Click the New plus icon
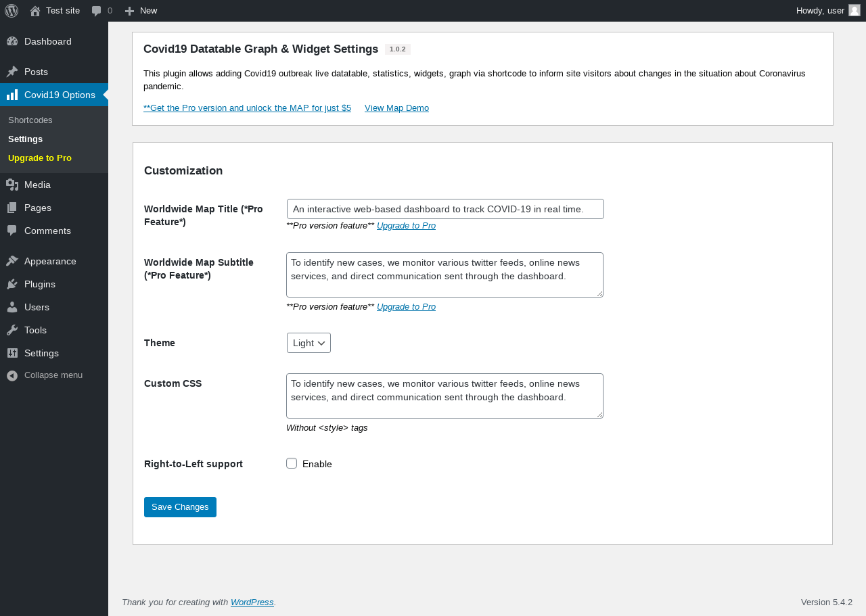 130,11
